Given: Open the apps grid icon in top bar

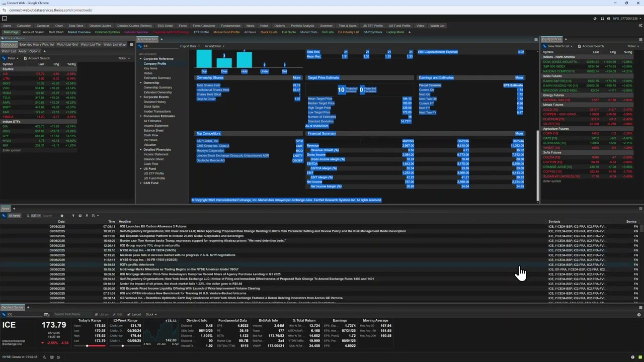Looking at the screenshot, I should (x=602, y=19).
